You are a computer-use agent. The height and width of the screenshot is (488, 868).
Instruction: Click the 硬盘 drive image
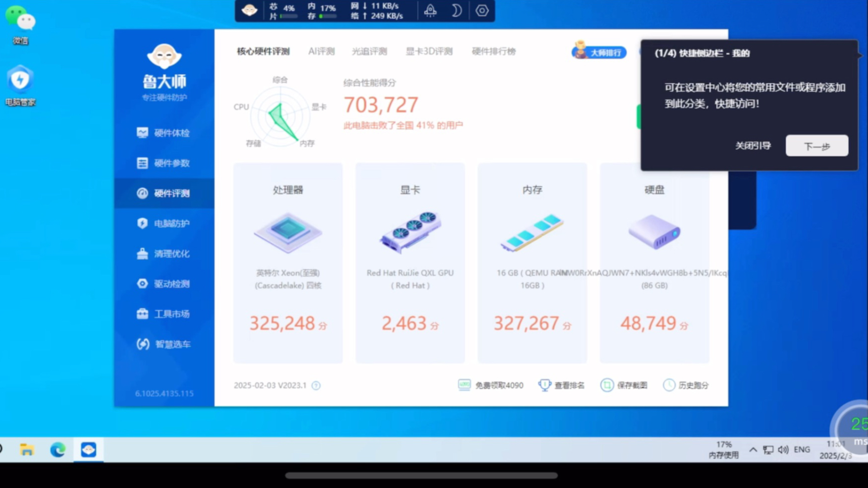coord(654,232)
